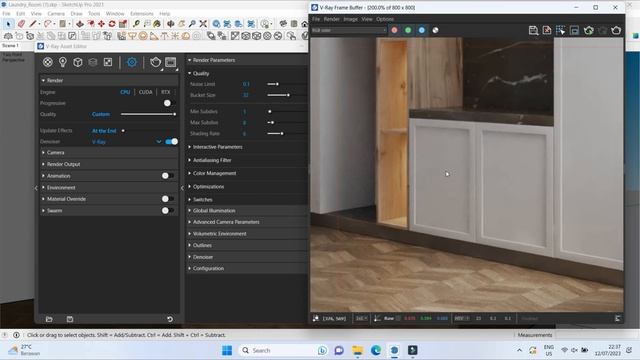
Task: Open Materials tab in V-Ray Asset Editor
Action: [48, 62]
